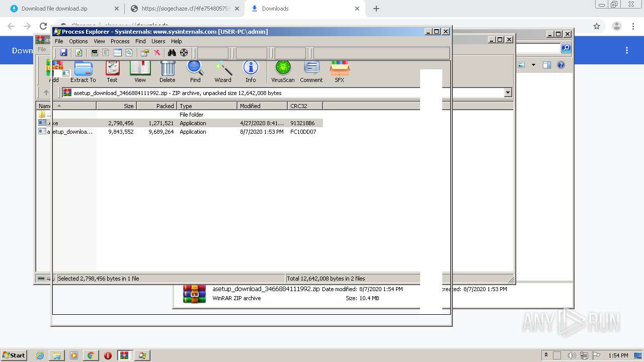Go back in Chrome
The image size is (644, 362).
click(x=11, y=26)
